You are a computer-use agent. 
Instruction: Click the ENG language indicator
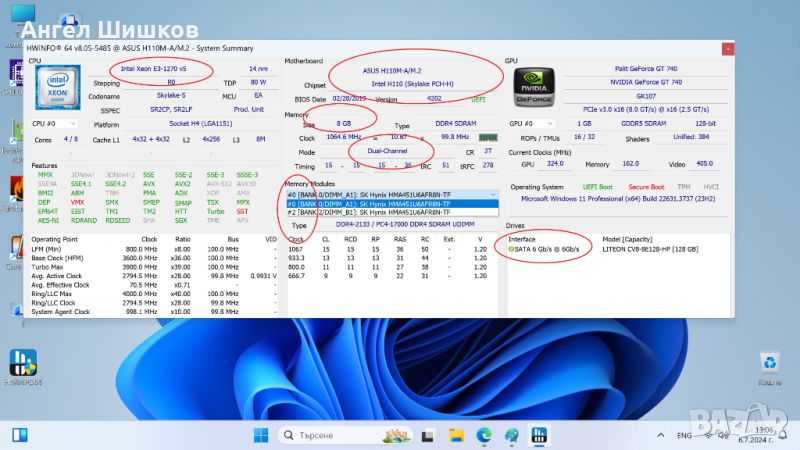coord(685,435)
